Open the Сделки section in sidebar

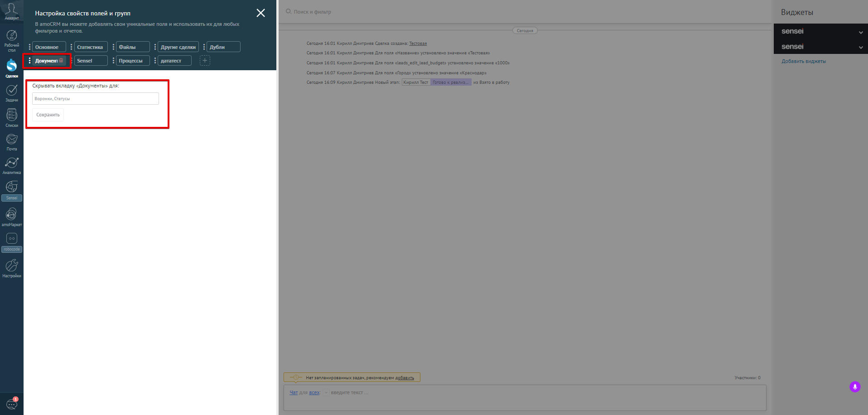click(x=12, y=68)
